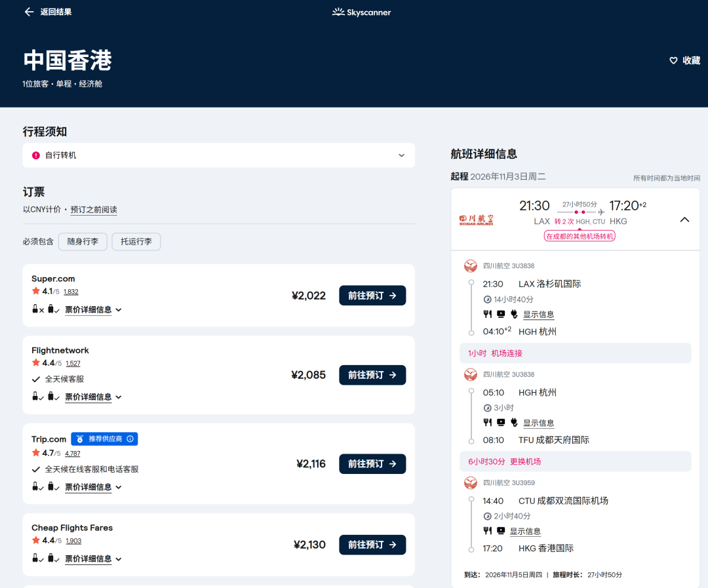Expand 票价详细信息 for Flightnetwork
Viewport: 708px width, 588px height.
pyautogui.click(x=93, y=397)
